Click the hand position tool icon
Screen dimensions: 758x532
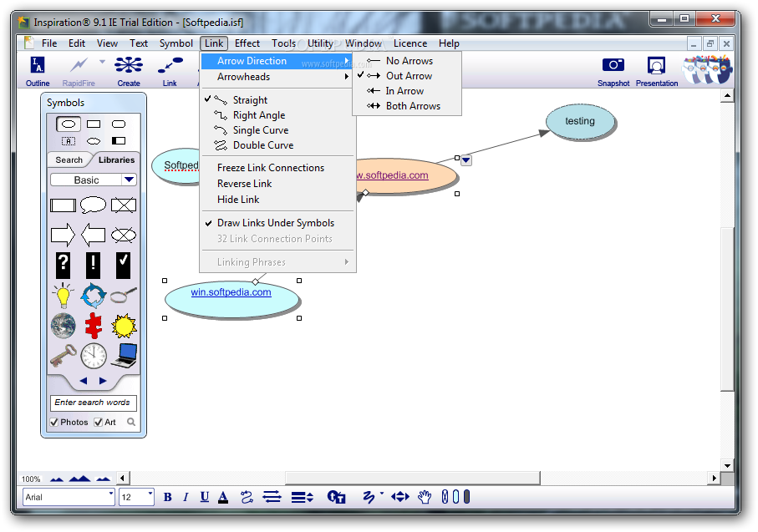coord(425,497)
